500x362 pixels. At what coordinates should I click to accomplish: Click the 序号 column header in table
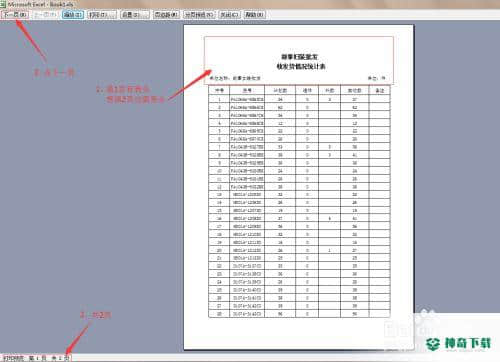[x=219, y=90]
